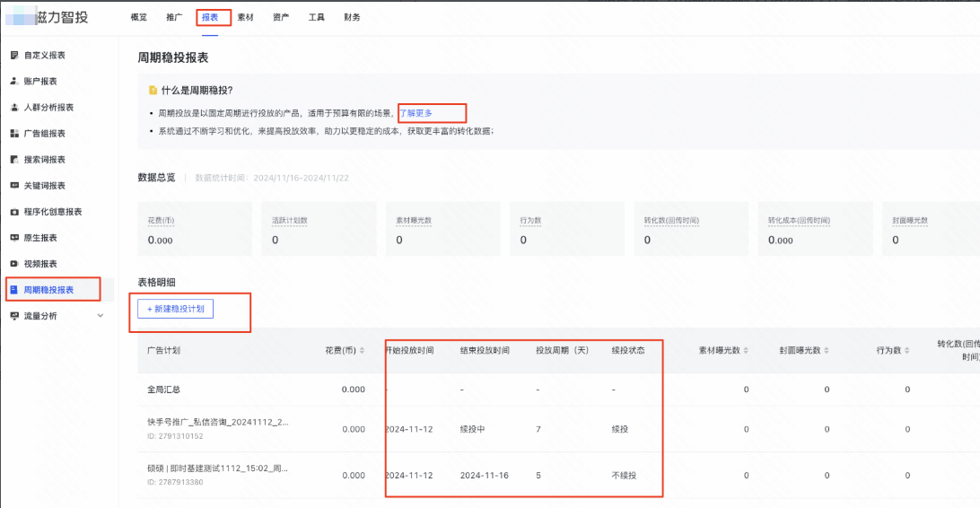Click the 结束投放时间 column header
This screenshot has height=508, width=980.
[485, 351]
